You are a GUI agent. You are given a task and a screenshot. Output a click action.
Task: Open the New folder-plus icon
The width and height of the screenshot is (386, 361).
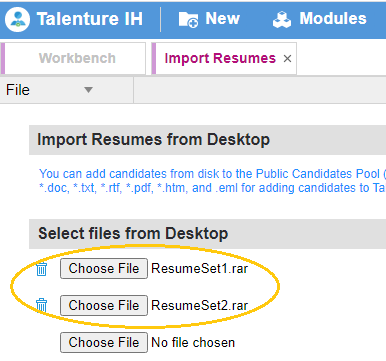pos(188,19)
